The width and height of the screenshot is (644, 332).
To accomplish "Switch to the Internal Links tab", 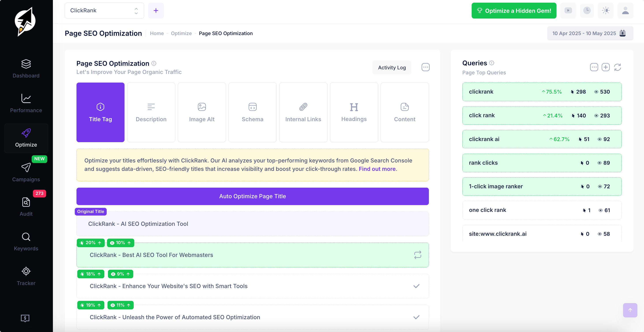I will 303,112.
